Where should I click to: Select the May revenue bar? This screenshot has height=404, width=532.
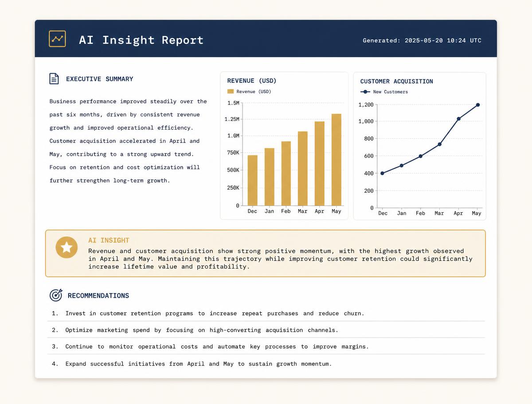336,159
